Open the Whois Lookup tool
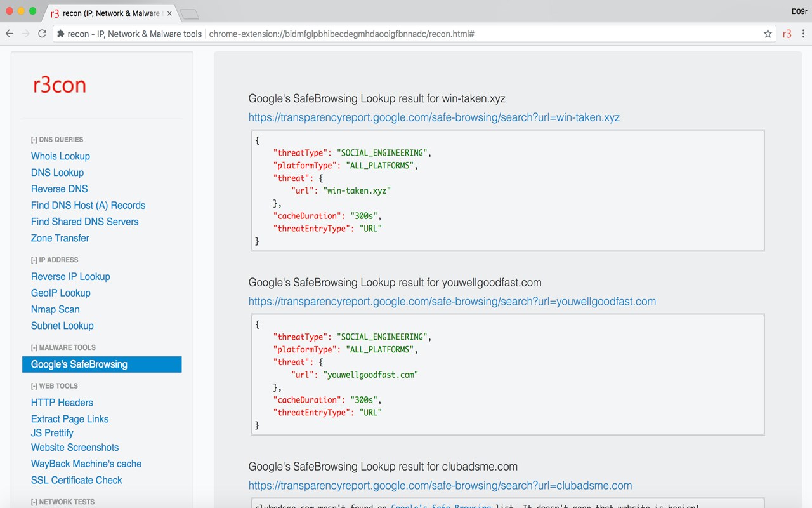Screen dimensions: 812x508 click(60, 156)
